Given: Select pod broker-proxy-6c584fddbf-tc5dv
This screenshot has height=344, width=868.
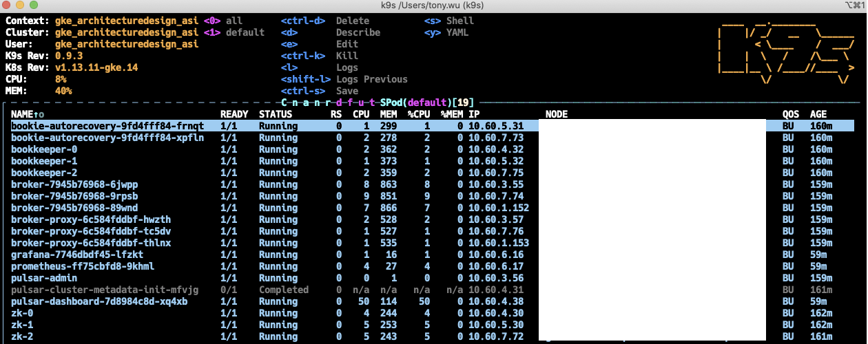Looking at the screenshot, I should 433,231.
